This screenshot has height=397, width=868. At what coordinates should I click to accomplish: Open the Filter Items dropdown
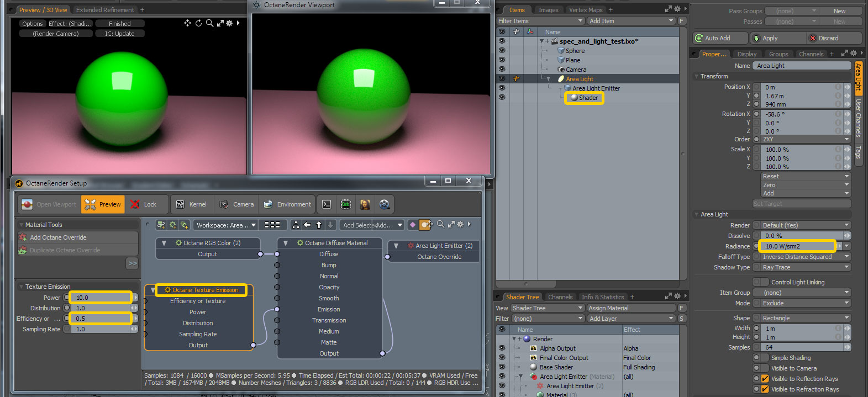(x=540, y=21)
